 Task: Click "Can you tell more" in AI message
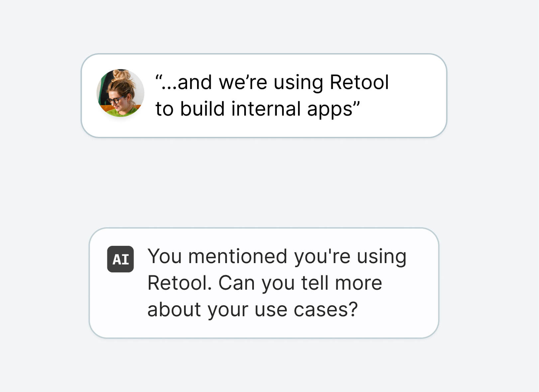(300, 283)
